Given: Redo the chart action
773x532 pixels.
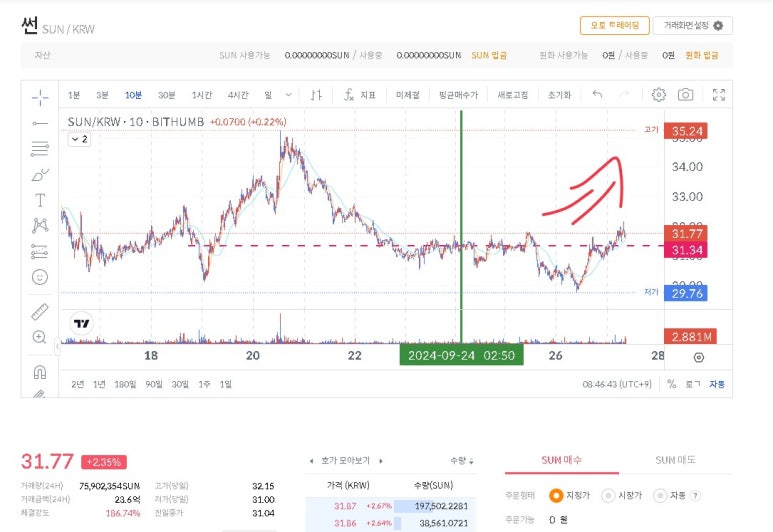Looking at the screenshot, I should tap(624, 94).
